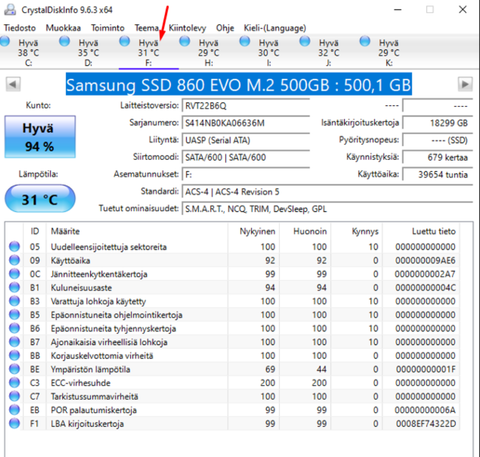Image resolution: width=480 pixels, height=457 pixels.
Task: Click status orb for attribute B5
Action: tap(14, 315)
